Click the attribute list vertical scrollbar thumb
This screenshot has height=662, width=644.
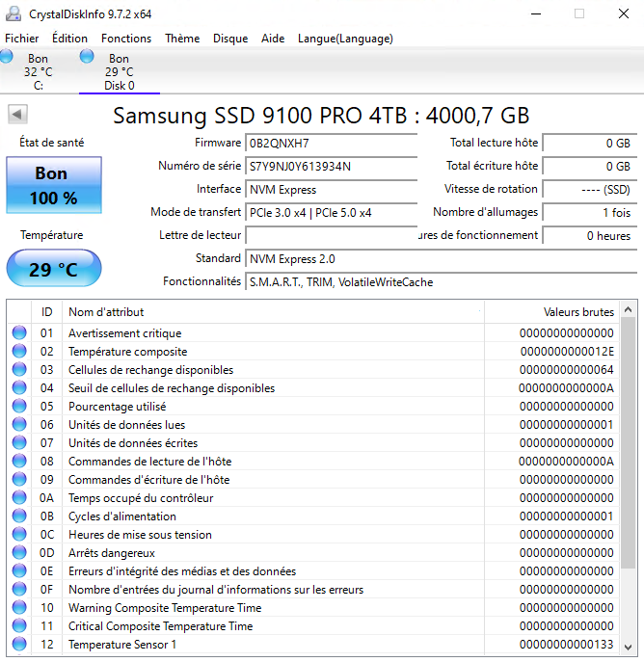pos(628,442)
